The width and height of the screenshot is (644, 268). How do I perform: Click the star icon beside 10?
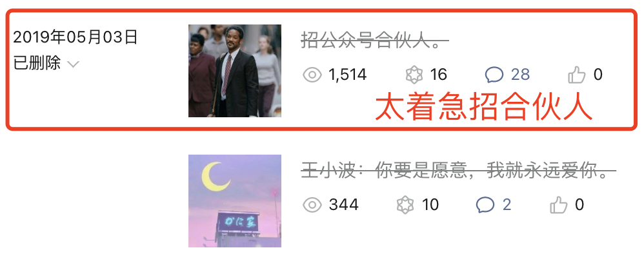405,204
